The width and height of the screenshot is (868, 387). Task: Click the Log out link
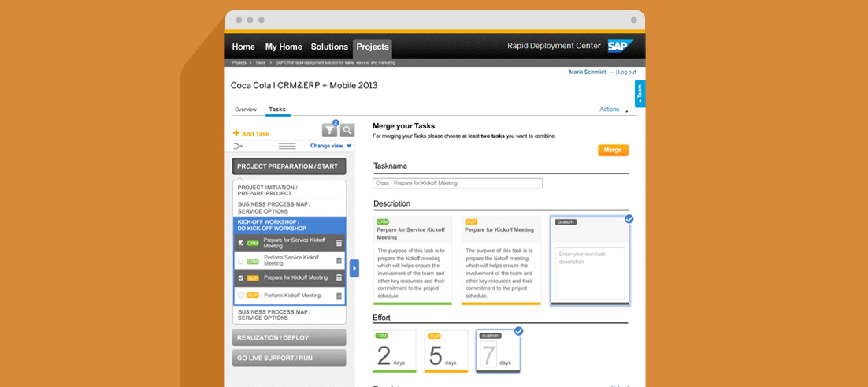pyautogui.click(x=627, y=72)
